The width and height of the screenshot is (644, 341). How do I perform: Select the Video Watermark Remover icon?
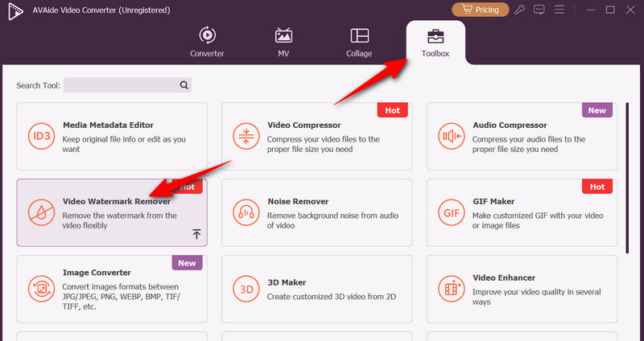click(39, 212)
